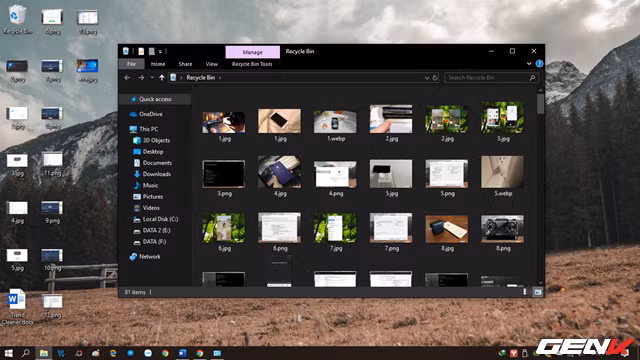This screenshot has height=360, width=640.
Task: Open the Windows Start menu
Action: click(x=8, y=353)
